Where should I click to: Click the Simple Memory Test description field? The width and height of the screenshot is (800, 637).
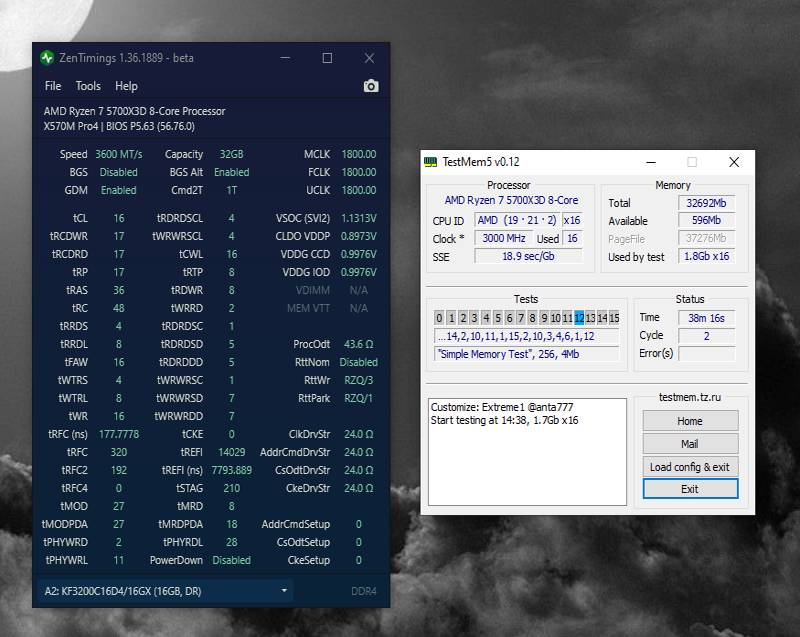(x=526, y=354)
